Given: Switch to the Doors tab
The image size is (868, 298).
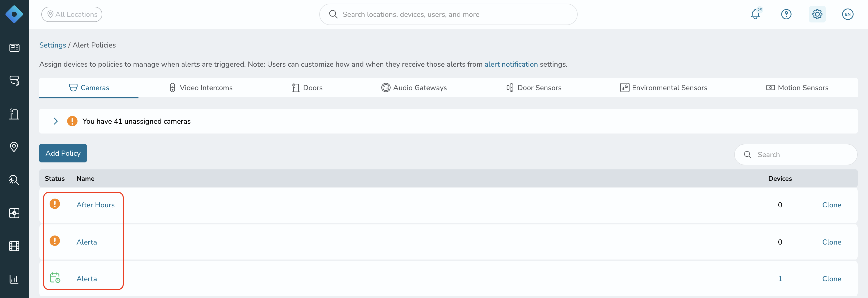Looking at the screenshot, I should [307, 88].
